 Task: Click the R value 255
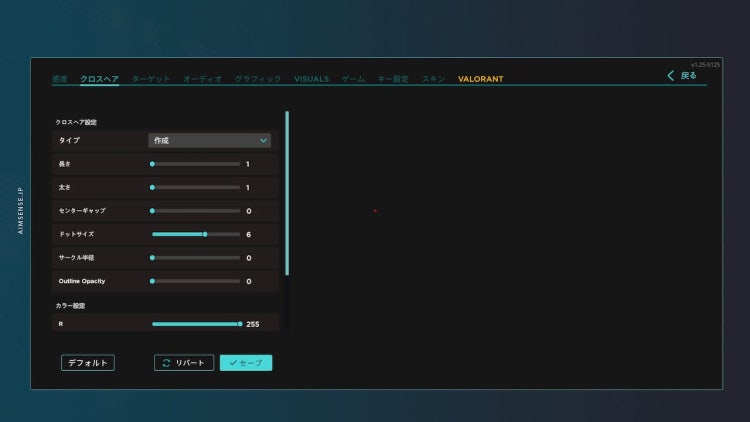click(x=253, y=324)
